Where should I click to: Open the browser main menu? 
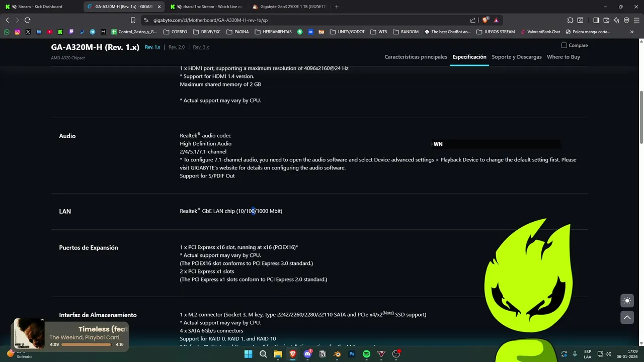pyautogui.click(x=636, y=20)
